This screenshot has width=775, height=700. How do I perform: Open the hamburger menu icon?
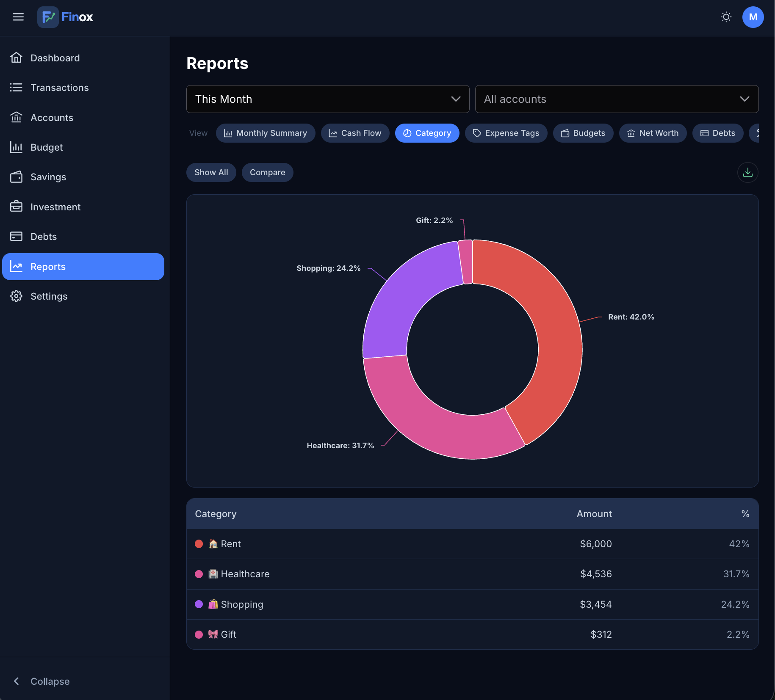point(18,17)
